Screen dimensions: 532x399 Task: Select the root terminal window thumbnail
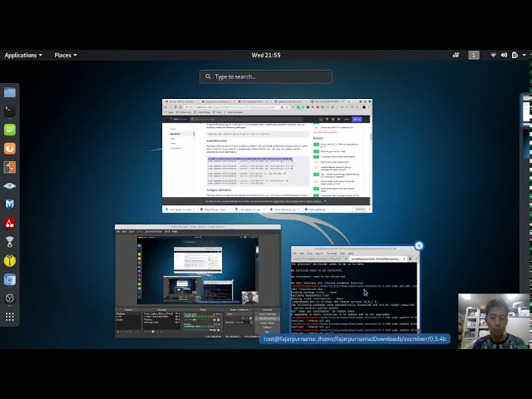[355, 290]
